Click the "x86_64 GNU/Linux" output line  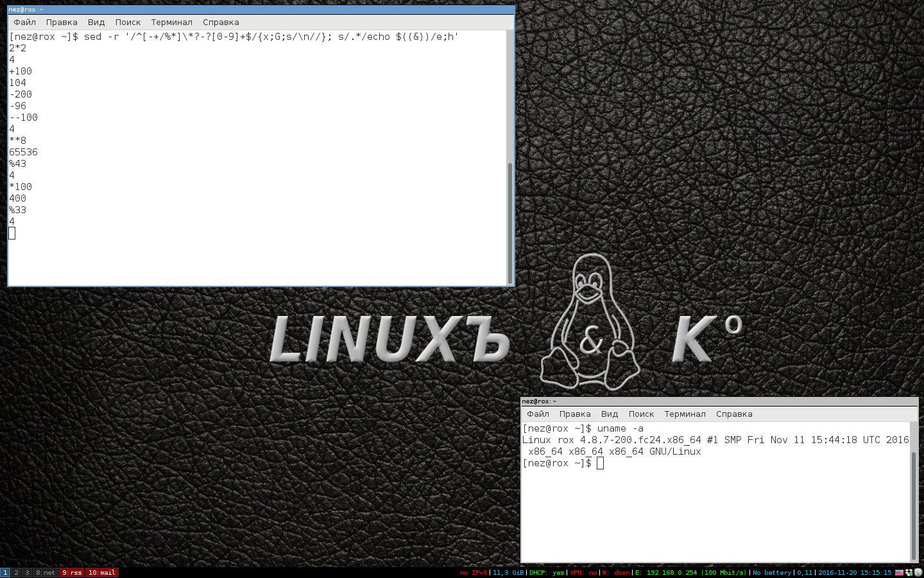pyautogui.click(x=614, y=451)
